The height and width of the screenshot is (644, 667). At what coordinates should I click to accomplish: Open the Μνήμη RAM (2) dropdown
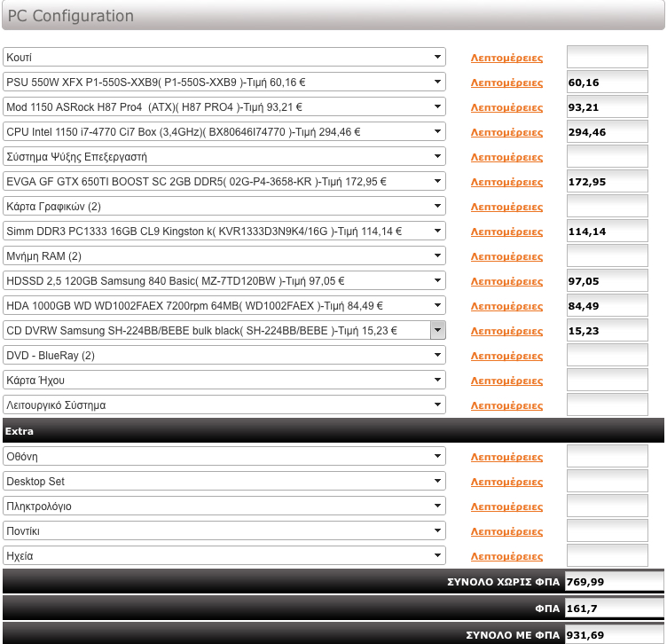coord(224,255)
